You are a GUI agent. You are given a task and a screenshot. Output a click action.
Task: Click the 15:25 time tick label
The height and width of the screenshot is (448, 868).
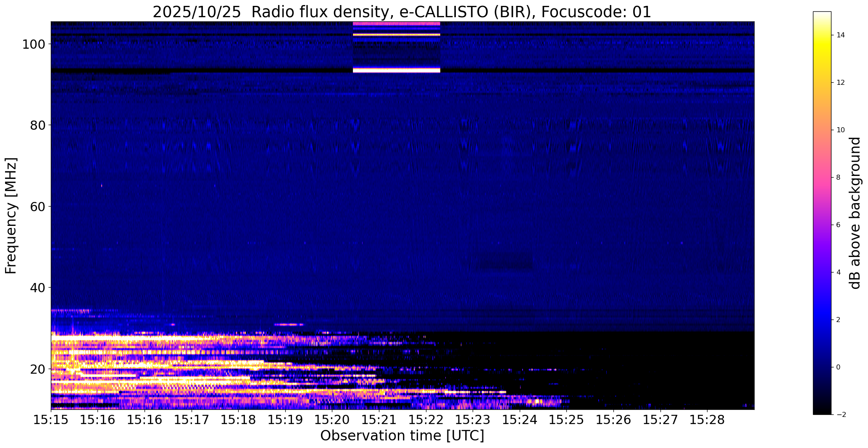[x=566, y=420]
